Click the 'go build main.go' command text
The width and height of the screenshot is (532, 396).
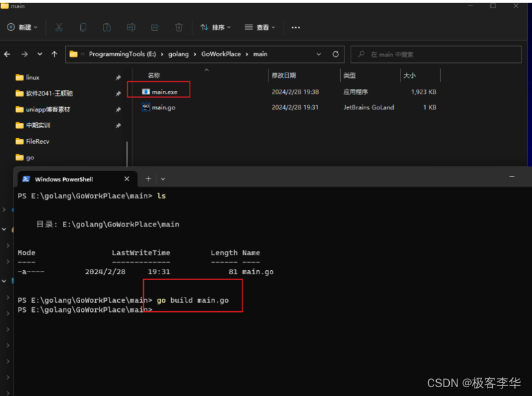click(192, 300)
